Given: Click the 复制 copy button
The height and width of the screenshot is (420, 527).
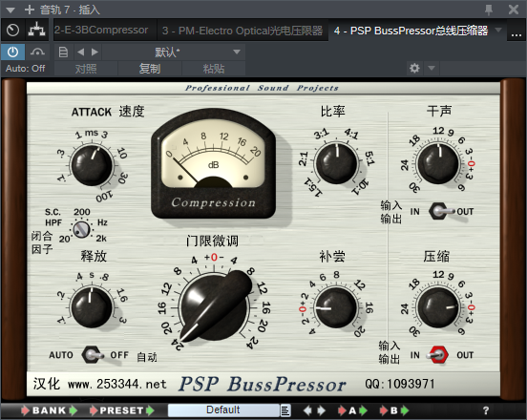Looking at the screenshot, I should click(150, 69).
